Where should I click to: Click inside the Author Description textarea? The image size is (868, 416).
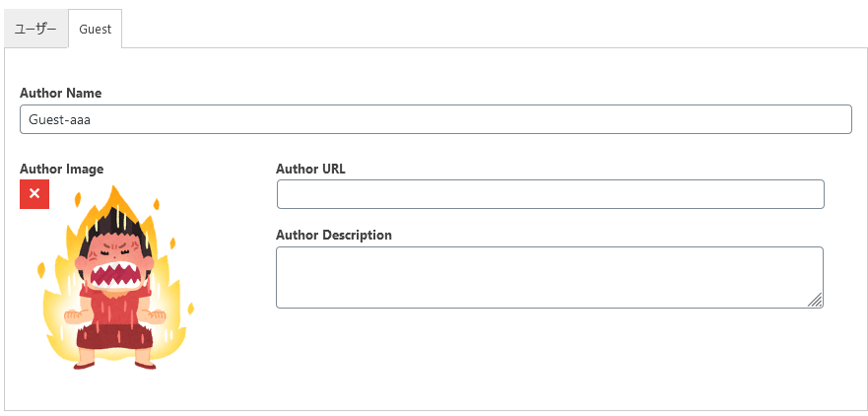550,278
